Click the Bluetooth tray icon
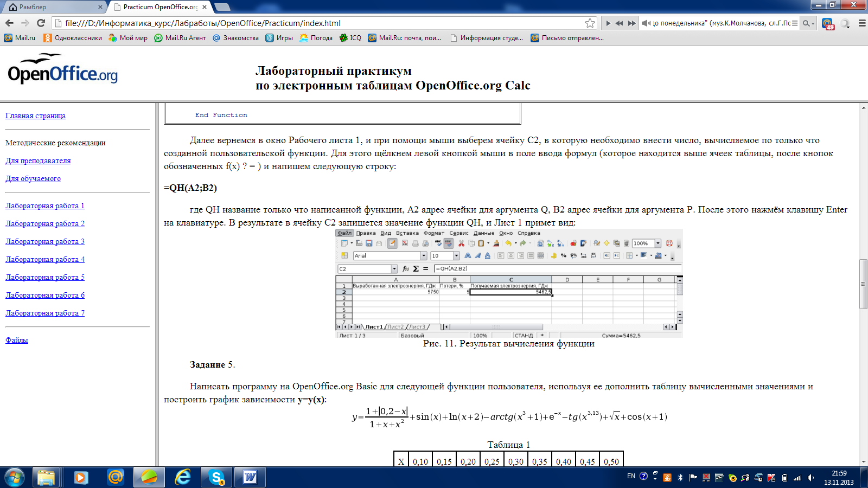Viewport: 868px width, 488px height. point(680,478)
